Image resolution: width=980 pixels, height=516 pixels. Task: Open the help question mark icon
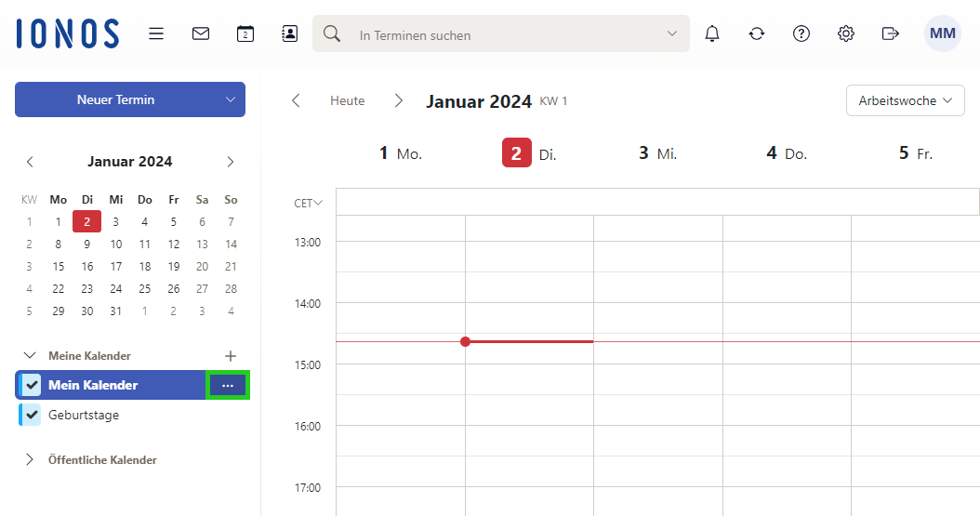tap(801, 33)
